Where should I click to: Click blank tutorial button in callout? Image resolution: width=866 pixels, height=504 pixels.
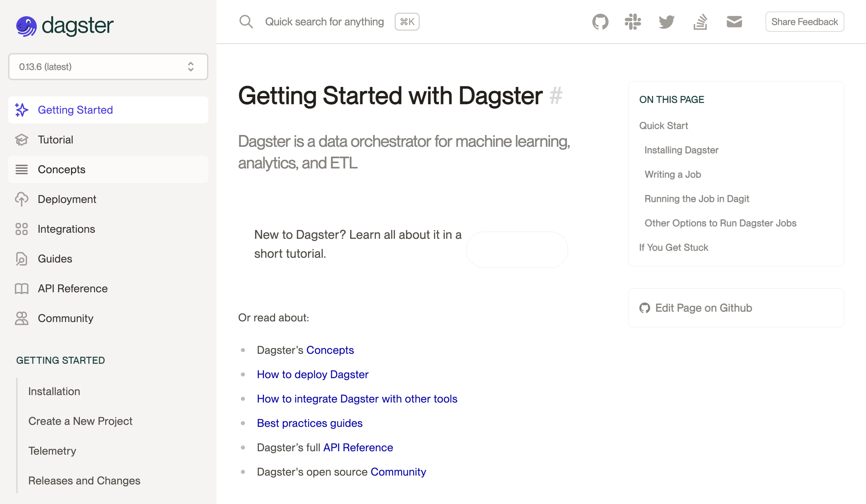(x=517, y=249)
